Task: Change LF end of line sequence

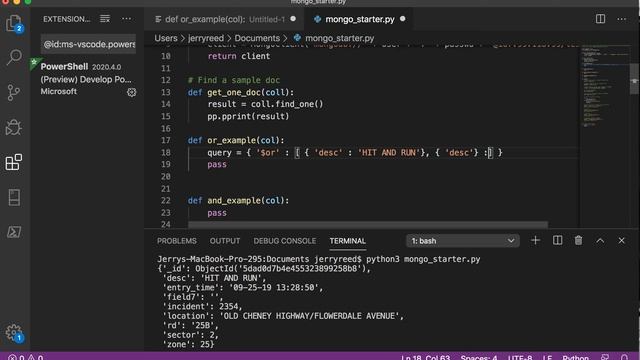Action: [547, 358]
